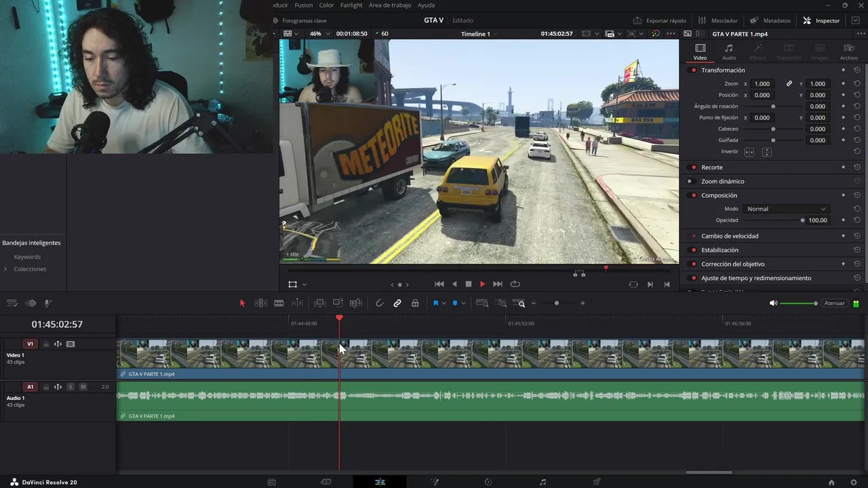Image resolution: width=868 pixels, height=488 pixels.
Task: Expand the Colecciones tree item
Action: tap(6, 269)
